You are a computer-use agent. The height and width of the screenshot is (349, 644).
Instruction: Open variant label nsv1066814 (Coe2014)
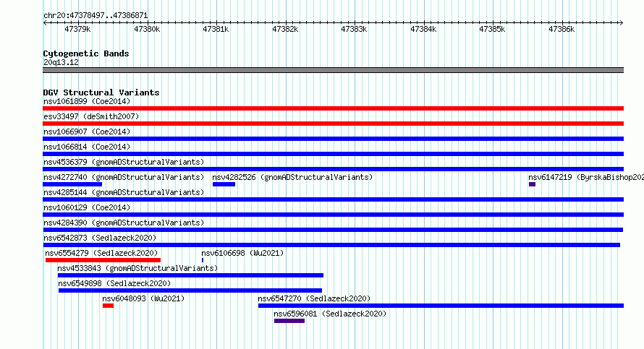(x=87, y=147)
